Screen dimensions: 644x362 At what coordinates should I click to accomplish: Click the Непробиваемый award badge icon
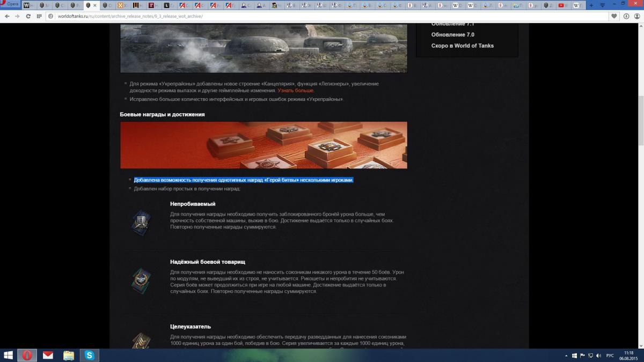141,221
